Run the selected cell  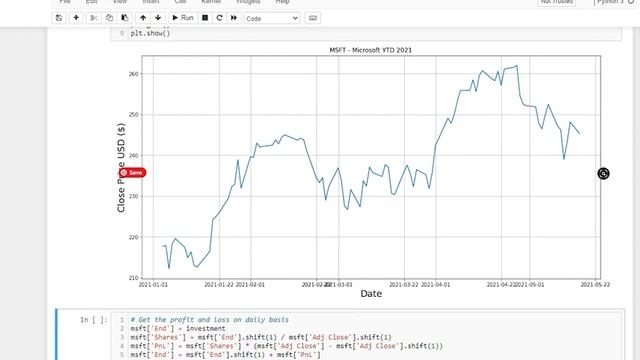coord(183,18)
